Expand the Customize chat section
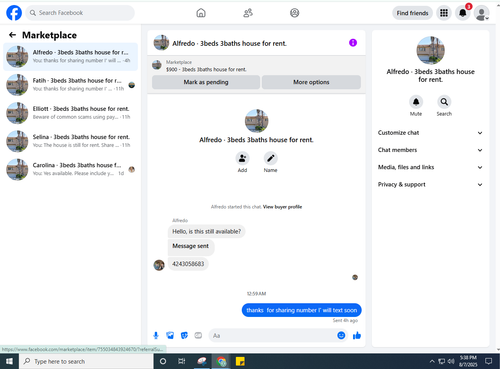This screenshot has width=500, height=369. 430,133
